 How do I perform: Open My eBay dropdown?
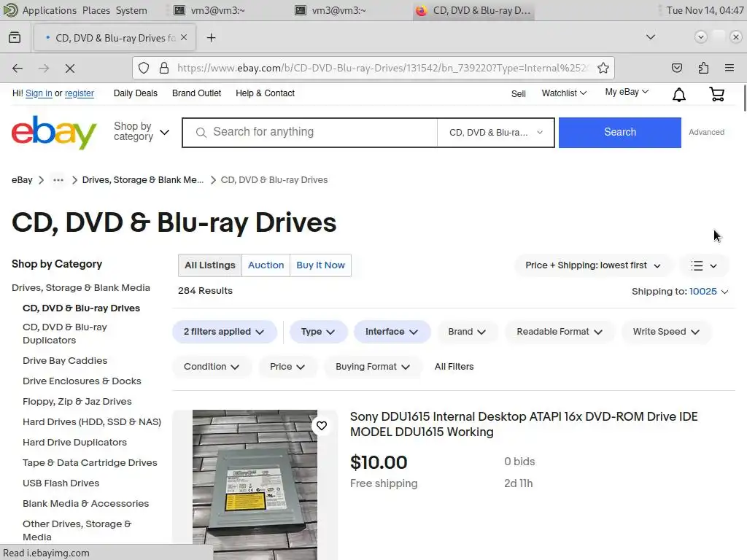point(627,92)
